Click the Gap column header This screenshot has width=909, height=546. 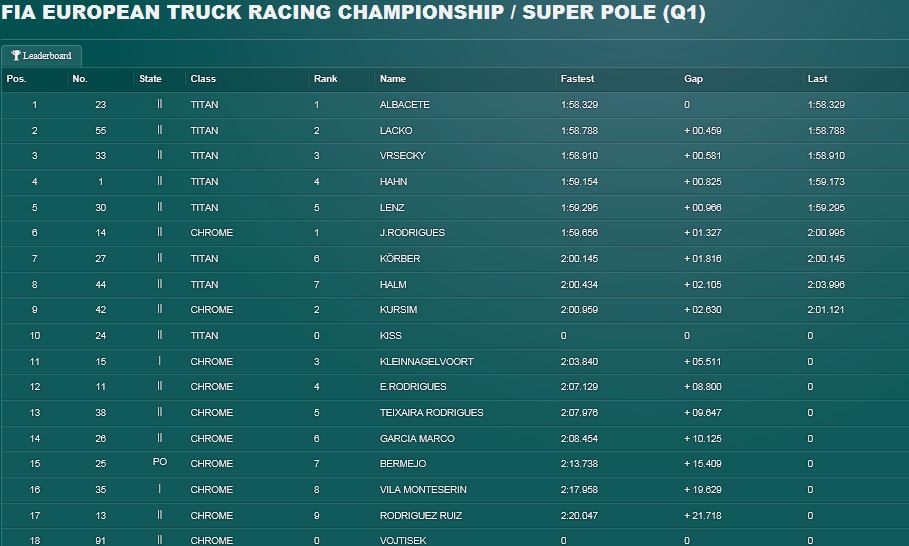pyautogui.click(x=693, y=79)
